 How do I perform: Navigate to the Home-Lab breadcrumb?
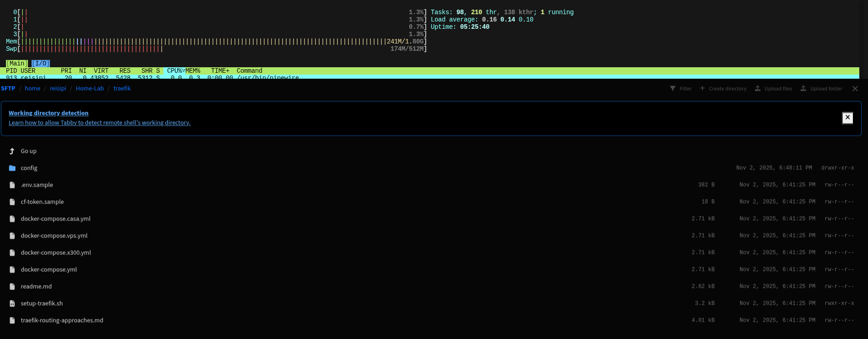pos(90,88)
